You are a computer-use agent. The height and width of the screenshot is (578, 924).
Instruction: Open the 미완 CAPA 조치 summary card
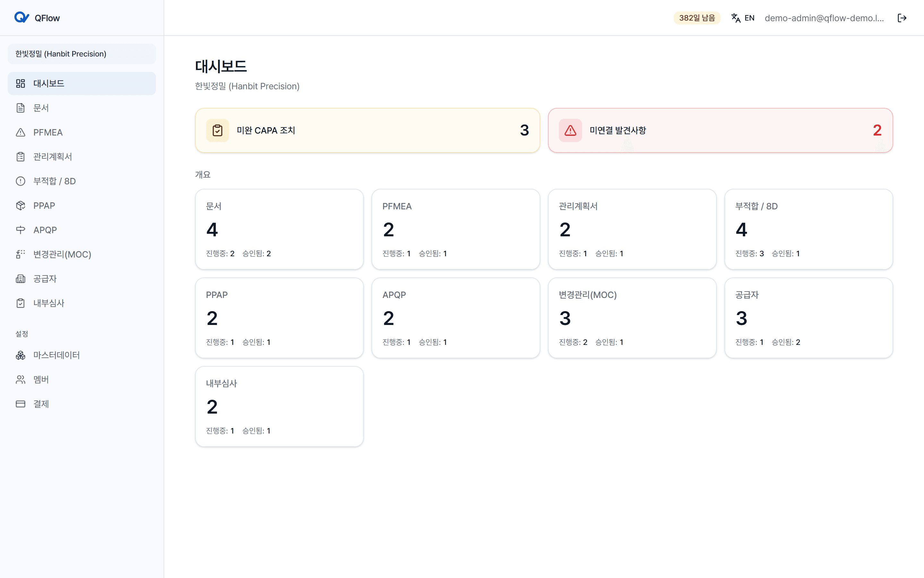pos(367,130)
